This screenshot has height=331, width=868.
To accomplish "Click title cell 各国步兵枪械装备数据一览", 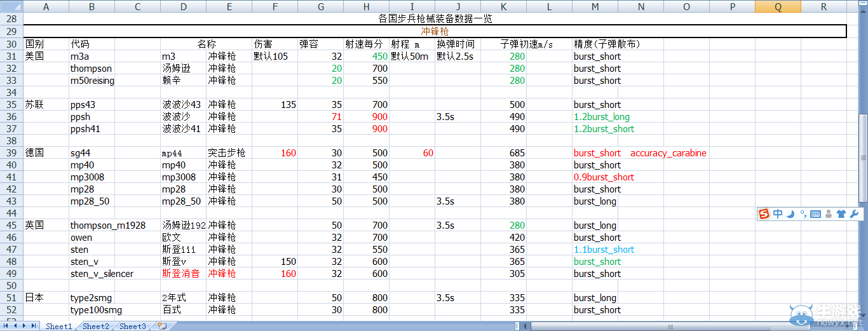I will [x=435, y=19].
